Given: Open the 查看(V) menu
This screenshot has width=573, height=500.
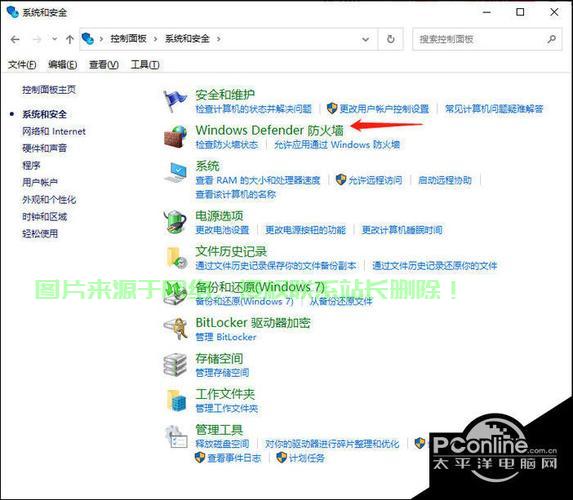Looking at the screenshot, I should 104,65.
